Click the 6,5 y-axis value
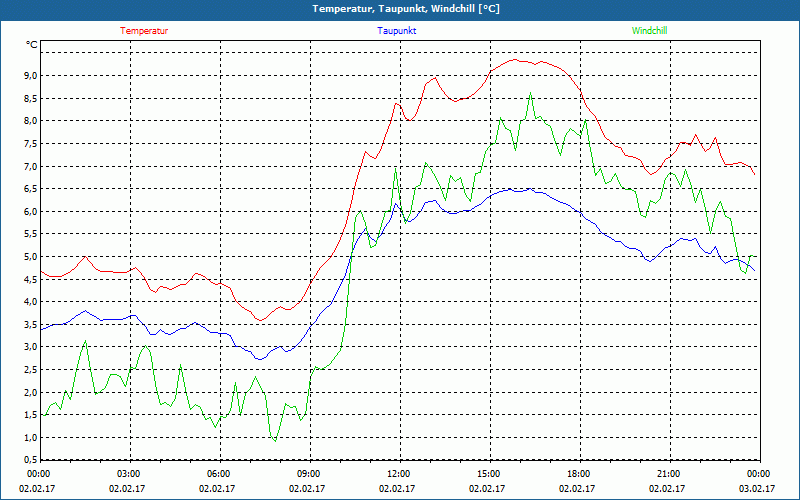 click(x=31, y=189)
